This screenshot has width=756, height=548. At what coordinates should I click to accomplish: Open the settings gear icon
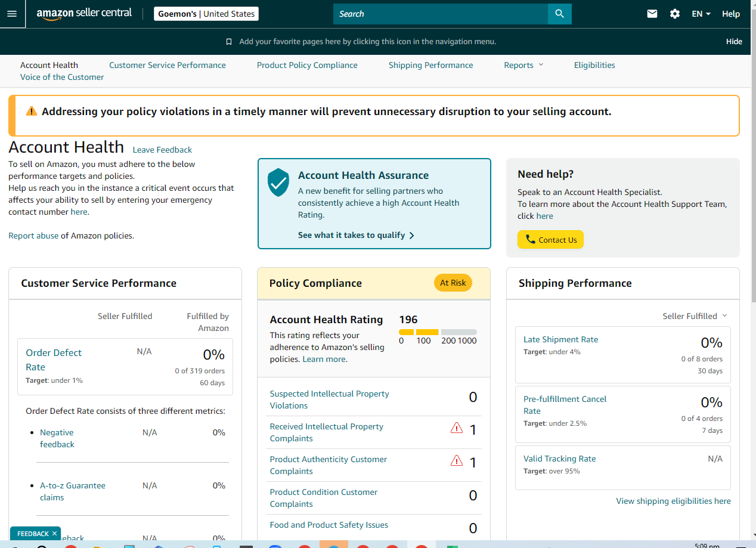click(x=675, y=14)
